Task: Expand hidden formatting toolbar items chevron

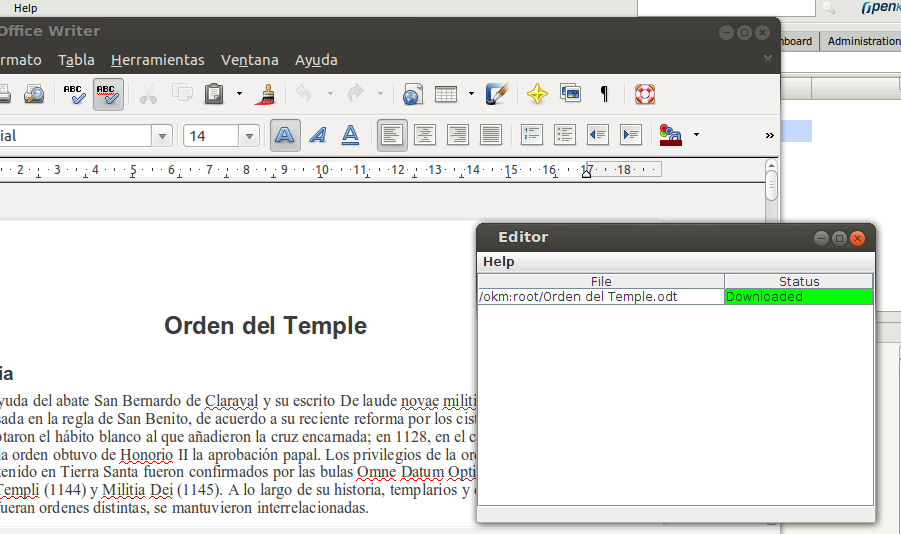Action: [769, 136]
